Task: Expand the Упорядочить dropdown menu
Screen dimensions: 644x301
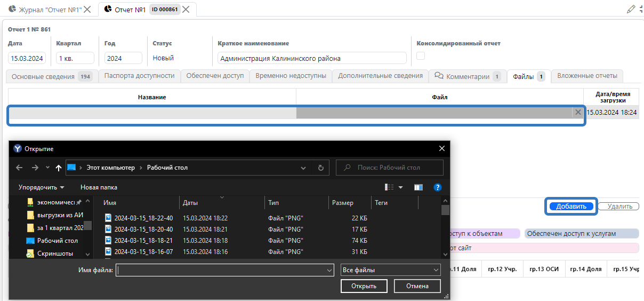Action: coord(41,187)
